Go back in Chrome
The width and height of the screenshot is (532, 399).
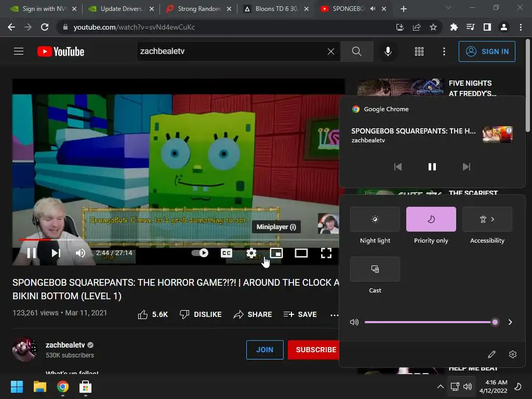(11, 27)
